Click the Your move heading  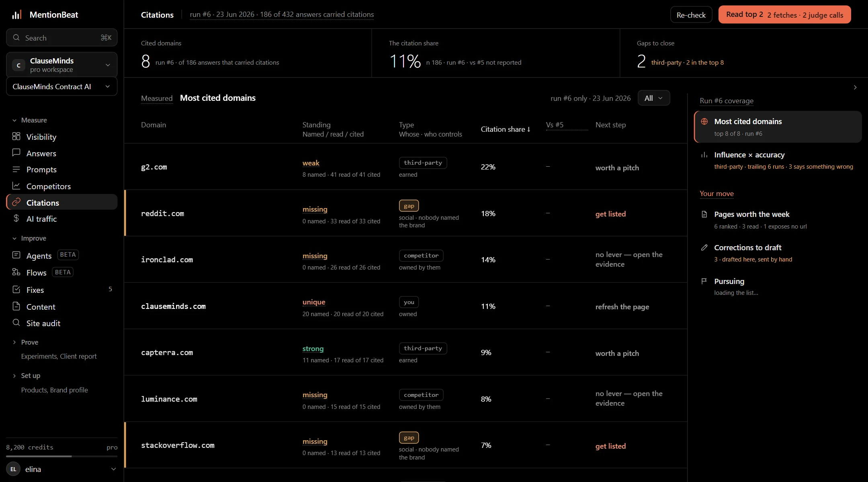[717, 193]
